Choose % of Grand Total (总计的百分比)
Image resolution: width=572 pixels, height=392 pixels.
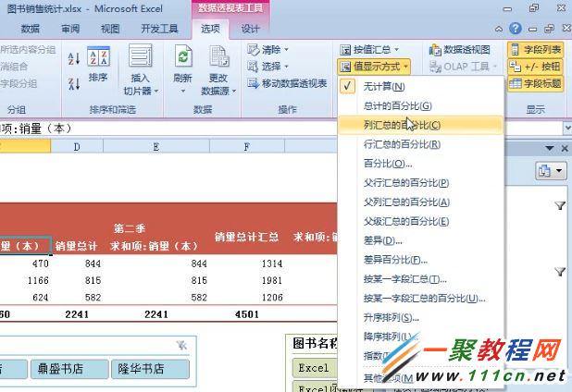(x=421, y=106)
